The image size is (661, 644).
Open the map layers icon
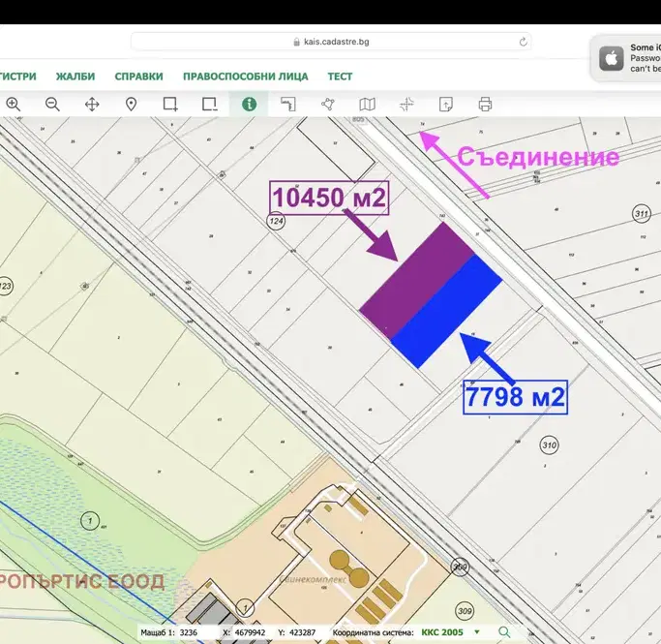coord(367,105)
